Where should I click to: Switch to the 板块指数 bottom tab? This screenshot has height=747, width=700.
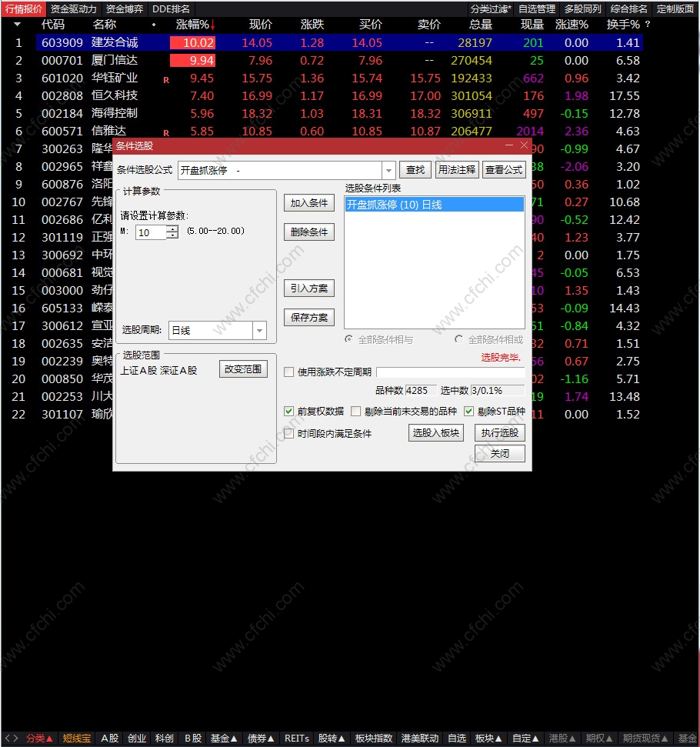[x=374, y=739]
